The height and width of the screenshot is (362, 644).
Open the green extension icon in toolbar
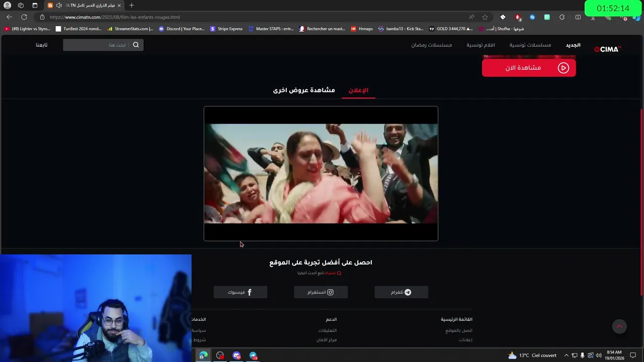tap(547, 17)
